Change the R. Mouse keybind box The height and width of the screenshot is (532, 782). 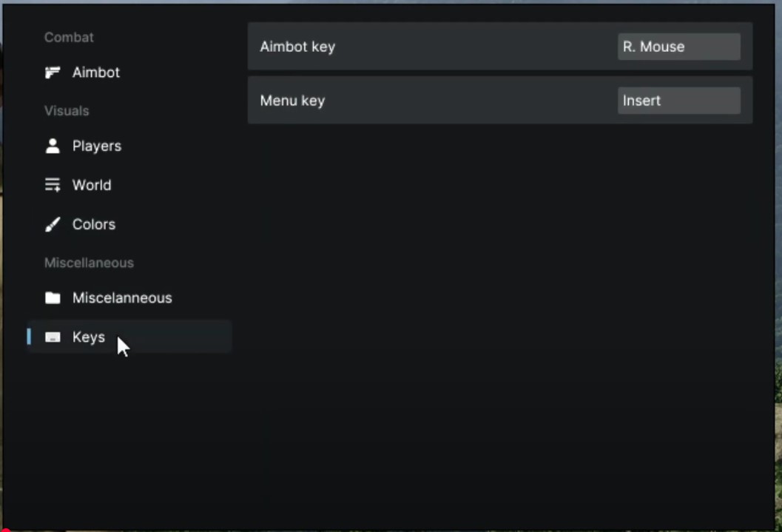pos(678,47)
